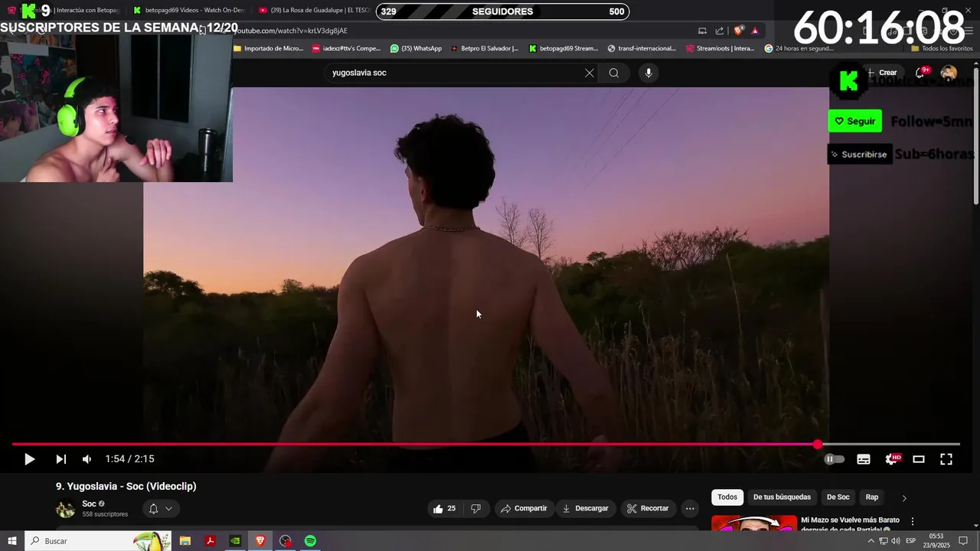Play the Yugoslavia video
The height and width of the screenshot is (551, 980).
(29, 459)
